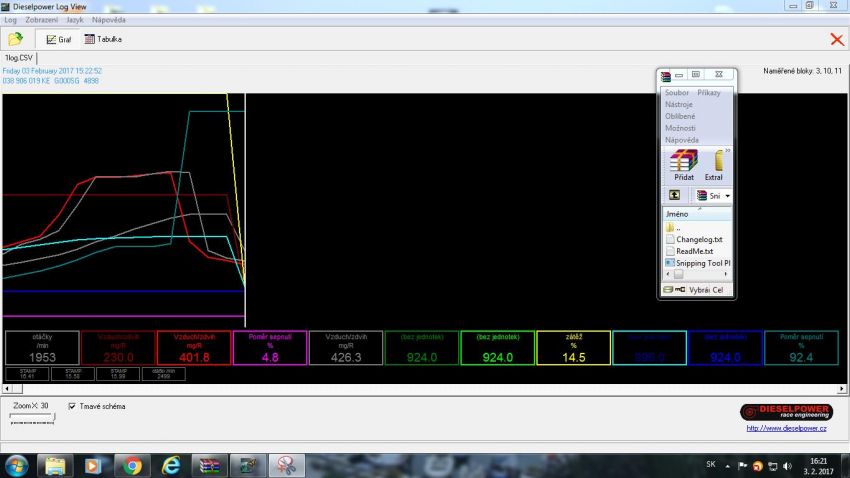Select Changelog.txt in WinRAR list
This screenshot has width=850, height=478.
tap(694, 240)
